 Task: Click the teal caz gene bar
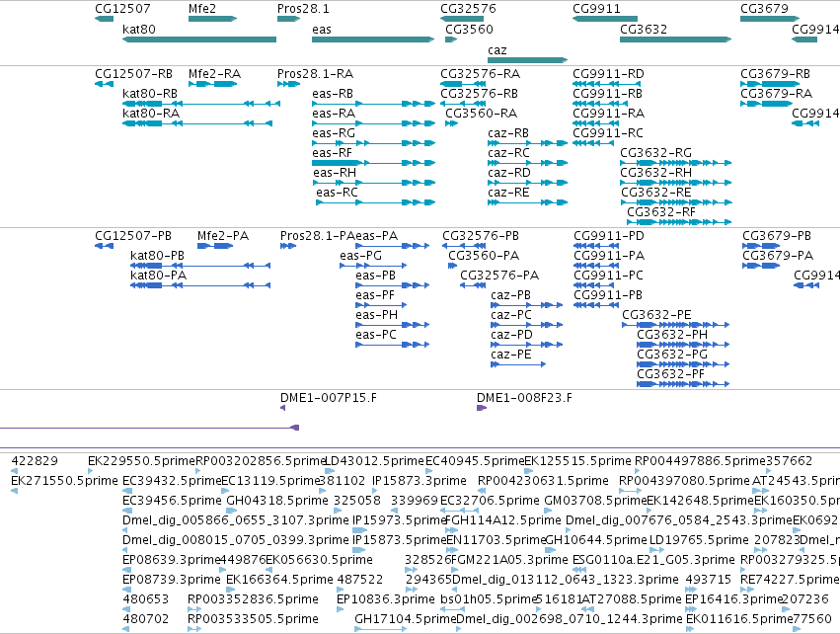[527, 60]
